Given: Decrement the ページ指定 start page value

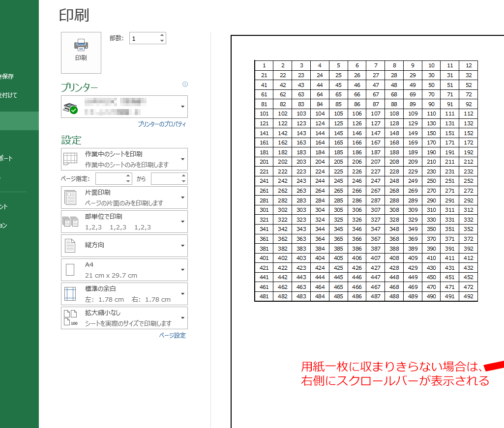Looking at the screenshot, I should tap(128, 181).
